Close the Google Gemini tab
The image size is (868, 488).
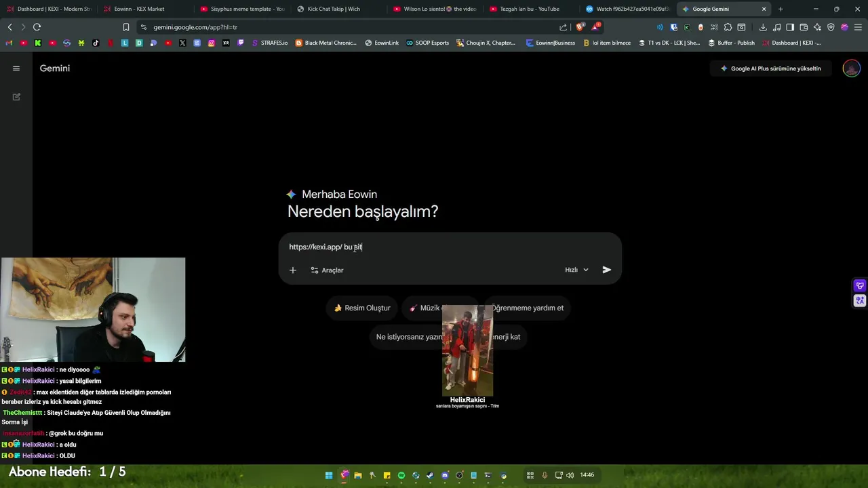pyautogui.click(x=764, y=9)
